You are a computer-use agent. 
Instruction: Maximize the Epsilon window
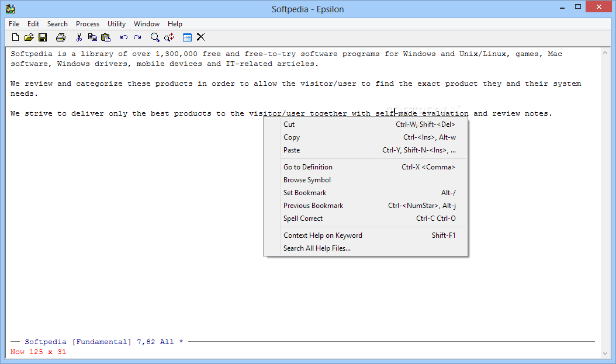[x=578, y=7]
